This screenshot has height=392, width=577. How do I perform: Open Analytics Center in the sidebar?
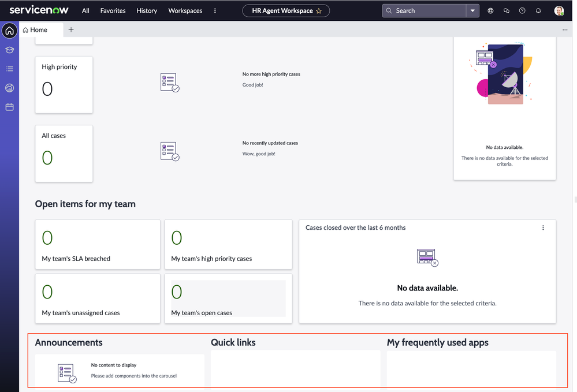(9, 88)
